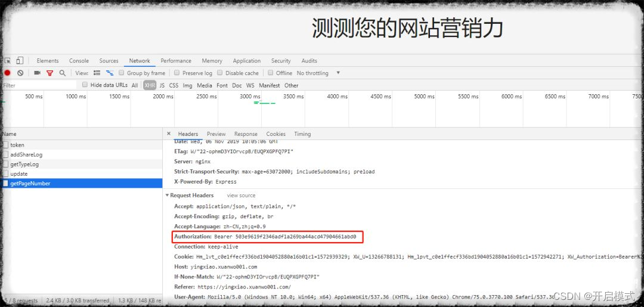Clear the network log icon
This screenshot has height=307, width=644.
tap(20, 73)
